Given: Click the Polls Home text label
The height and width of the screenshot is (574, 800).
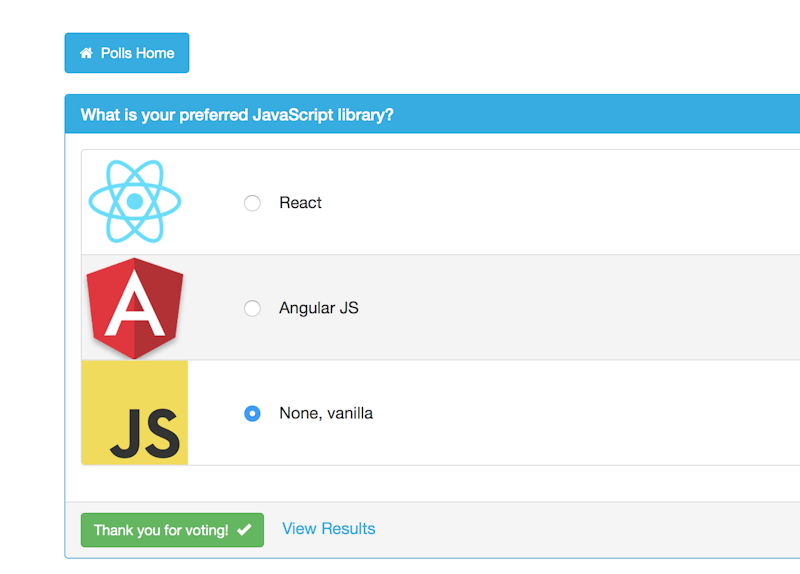Looking at the screenshot, I should (x=137, y=53).
